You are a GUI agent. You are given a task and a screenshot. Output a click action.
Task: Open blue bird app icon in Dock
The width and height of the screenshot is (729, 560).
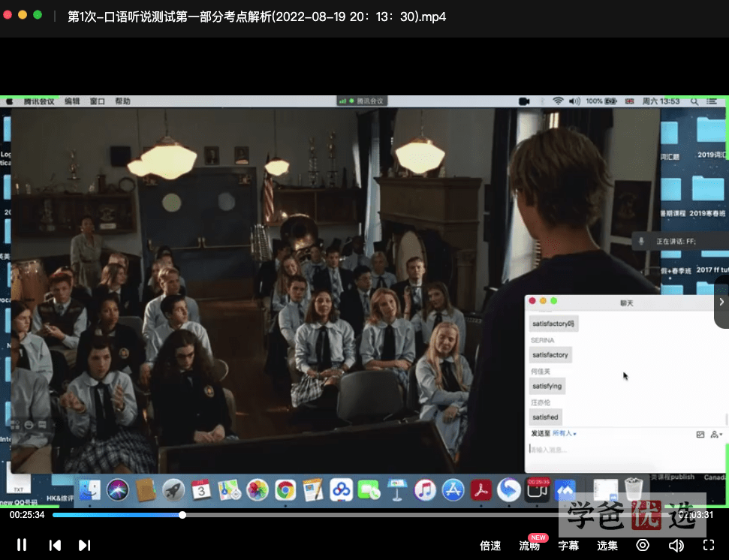(508, 490)
